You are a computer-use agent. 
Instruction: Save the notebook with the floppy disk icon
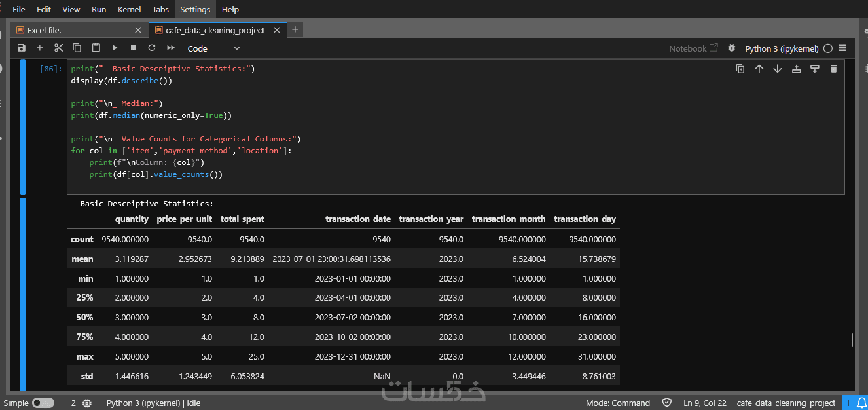pyautogui.click(x=22, y=48)
